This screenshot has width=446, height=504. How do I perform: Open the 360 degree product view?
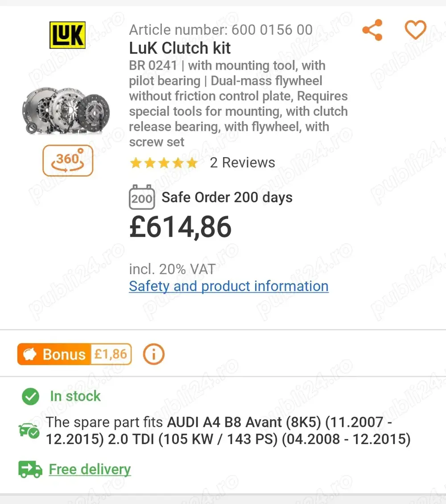68,160
